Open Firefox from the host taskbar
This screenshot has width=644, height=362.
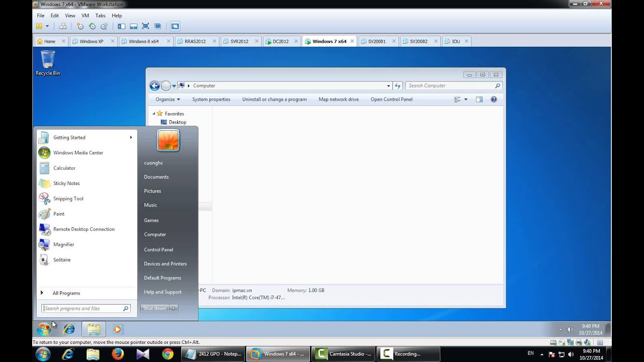click(118, 354)
